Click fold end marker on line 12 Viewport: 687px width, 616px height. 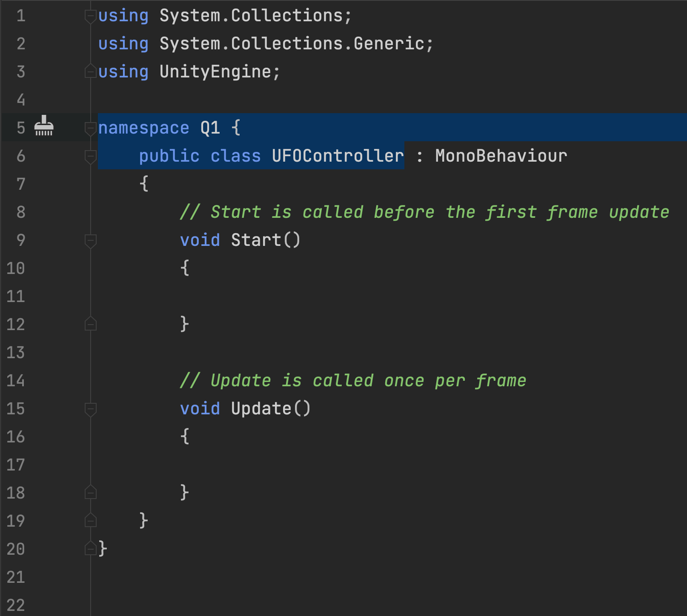click(x=90, y=324)
